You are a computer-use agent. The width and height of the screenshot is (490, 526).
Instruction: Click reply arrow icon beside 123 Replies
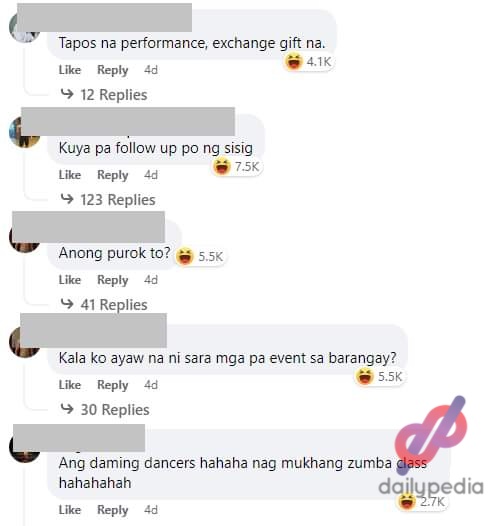67,199
